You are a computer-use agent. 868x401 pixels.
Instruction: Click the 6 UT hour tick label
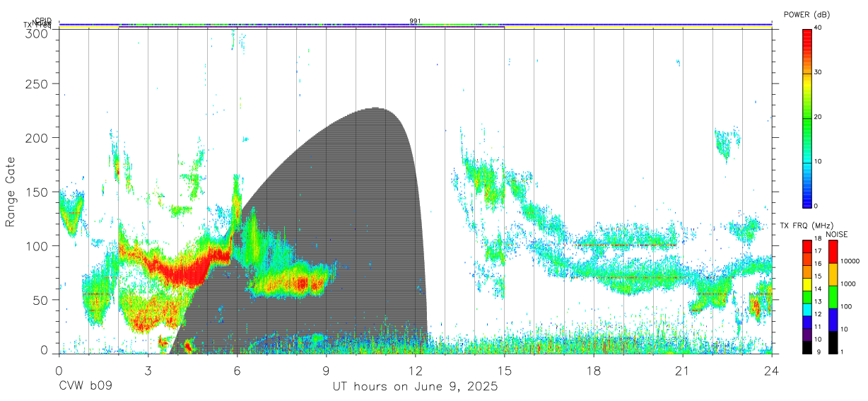click(237, 370)
